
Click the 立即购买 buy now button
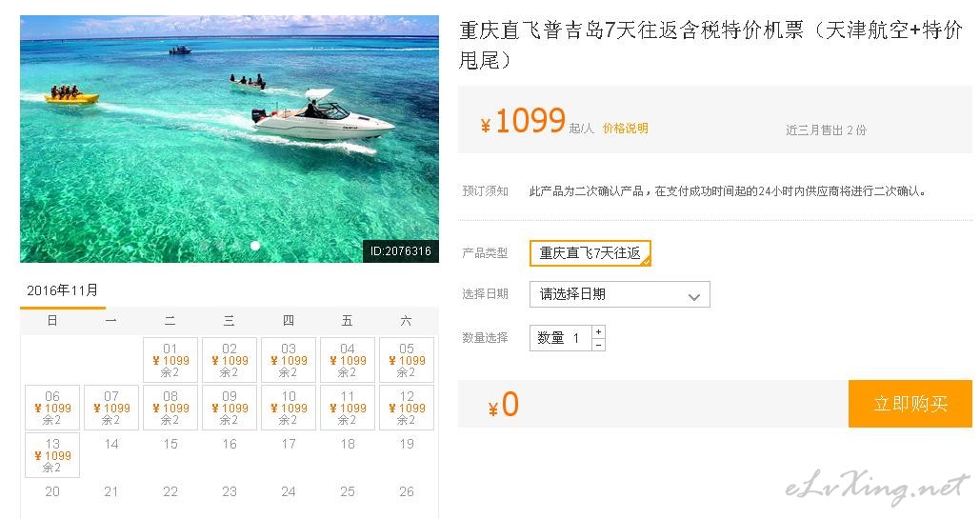[x=910, y=404]
